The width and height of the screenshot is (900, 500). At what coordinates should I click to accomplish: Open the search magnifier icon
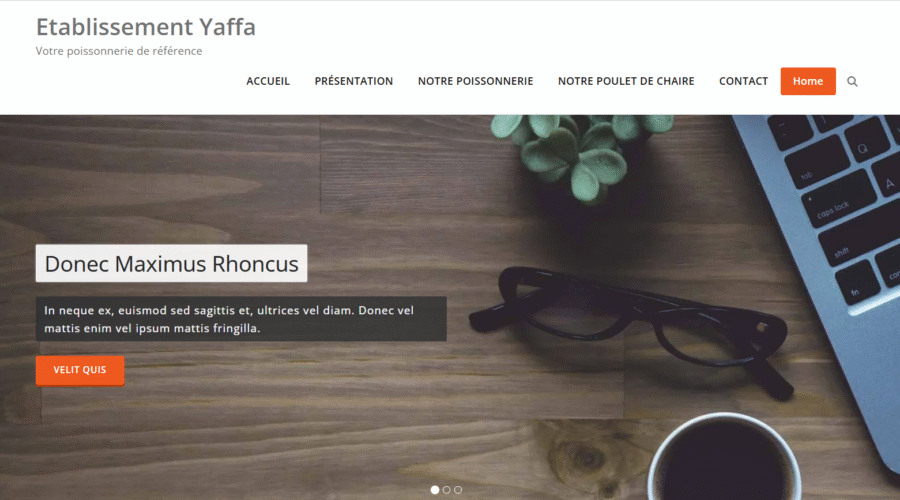click(x=852, y=82)
